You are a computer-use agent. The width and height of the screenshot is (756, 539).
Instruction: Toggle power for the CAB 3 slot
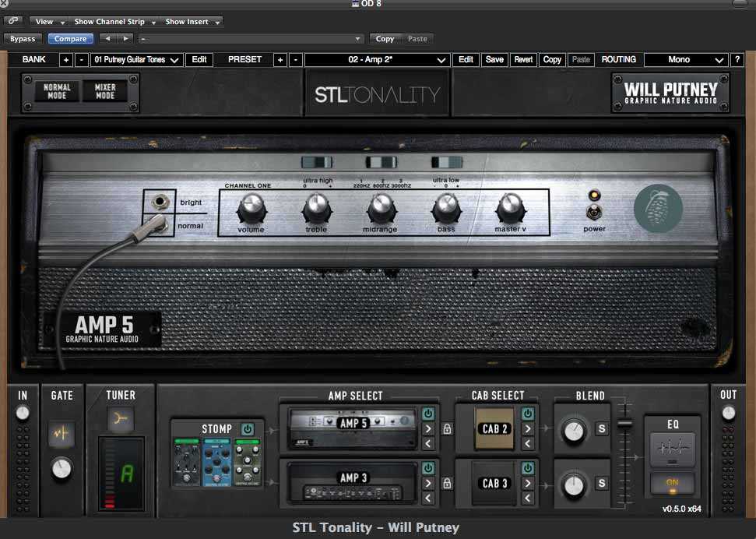(527, 468)
